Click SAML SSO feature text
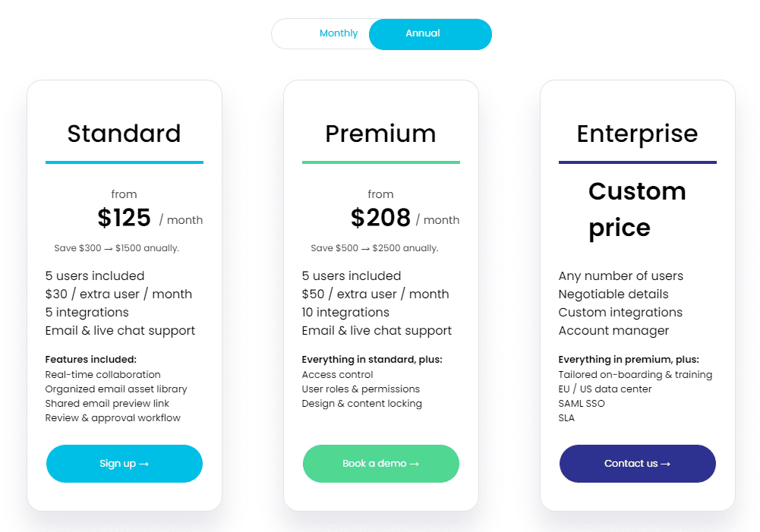The height and width of the screenshot is (532, 760). pyautogui.click(x=582, y=404)
